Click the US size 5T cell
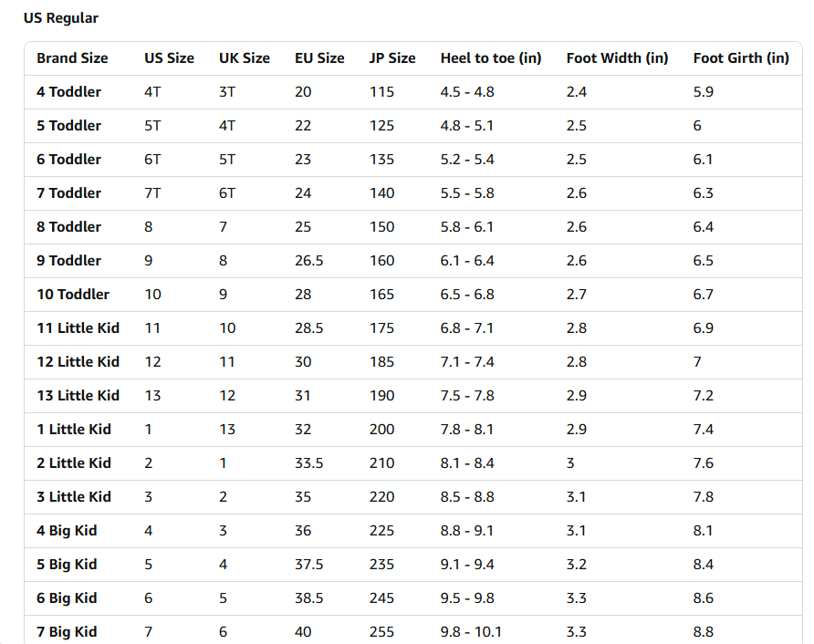The width and height of the screenshot is (814, 644). [x=152, y=125]
